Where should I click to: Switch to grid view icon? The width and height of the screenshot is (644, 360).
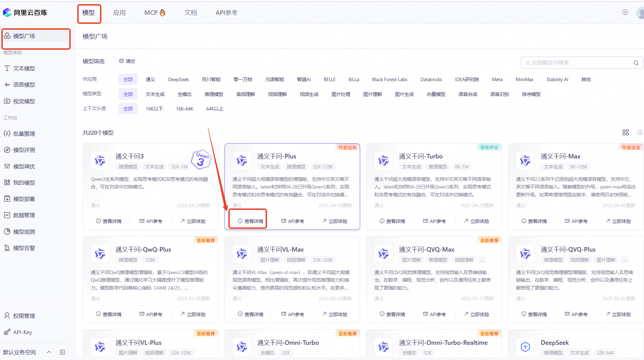click(626, 133)
